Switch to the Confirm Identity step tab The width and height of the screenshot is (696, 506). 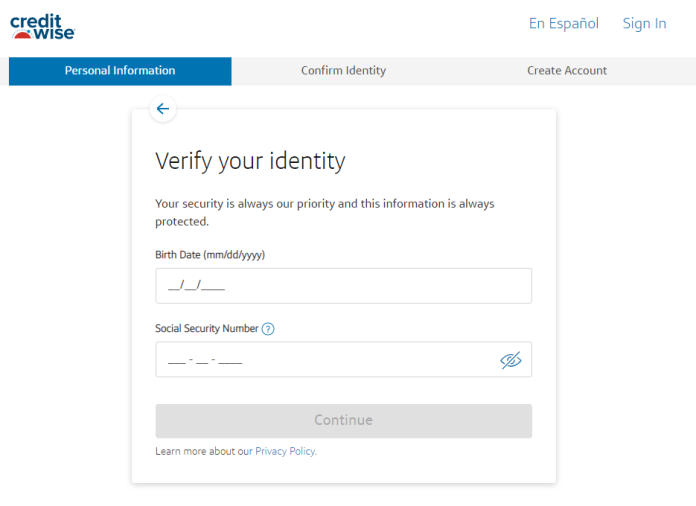coord(343,71)
